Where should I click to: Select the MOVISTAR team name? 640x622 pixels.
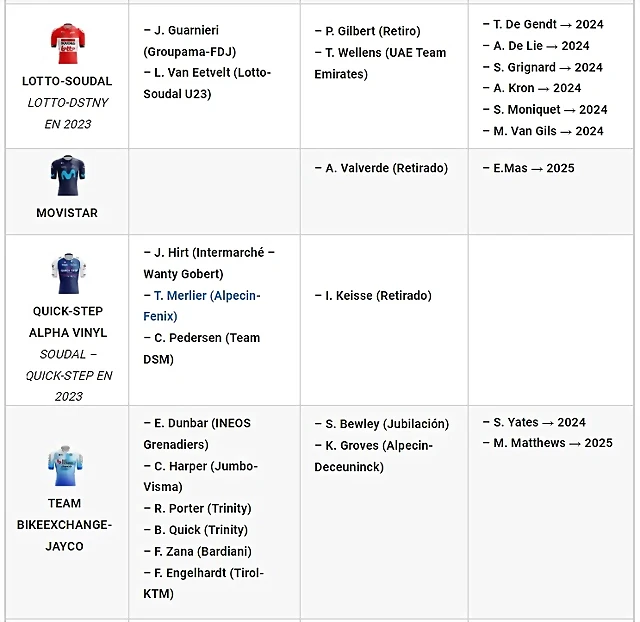(67, 213)
